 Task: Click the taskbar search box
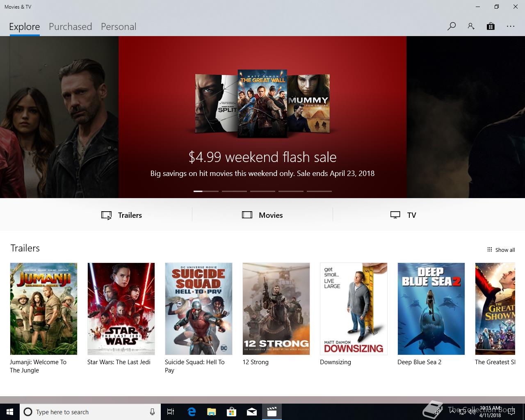90,412
